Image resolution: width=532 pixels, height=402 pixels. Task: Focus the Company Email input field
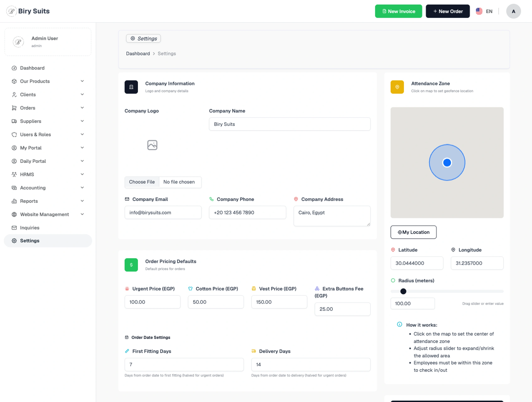(x=163, y=213)
